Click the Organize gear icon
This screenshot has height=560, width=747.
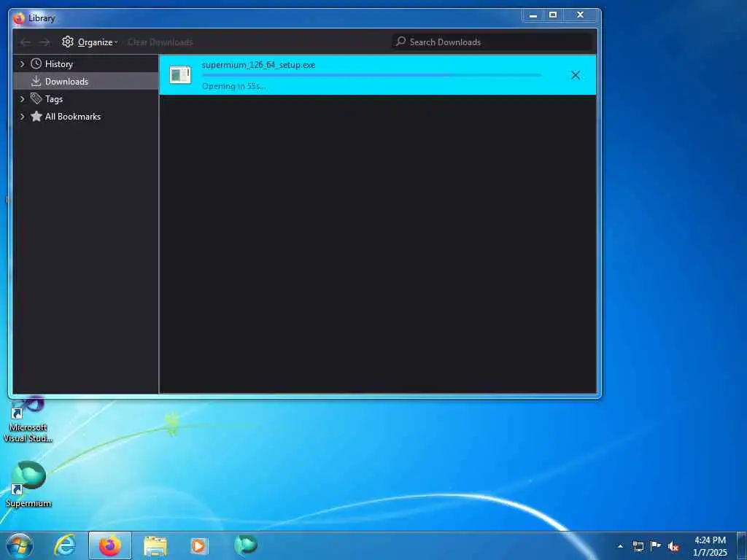pos(68,42)
